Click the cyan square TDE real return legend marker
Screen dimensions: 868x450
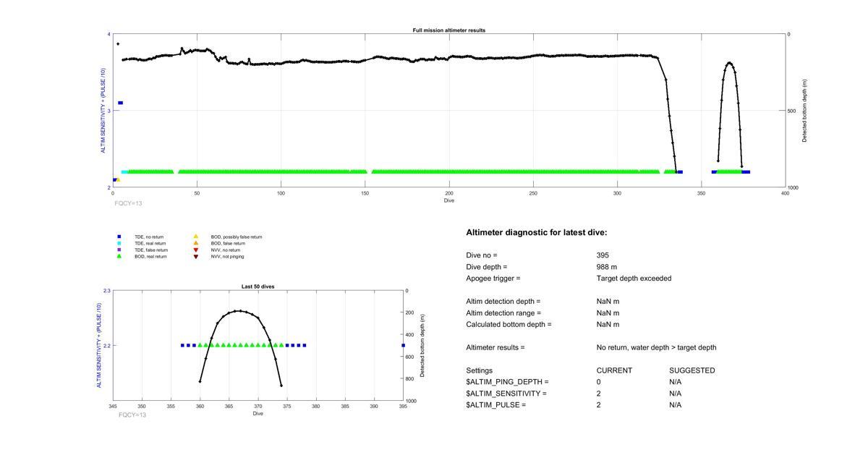pos(119,243)
